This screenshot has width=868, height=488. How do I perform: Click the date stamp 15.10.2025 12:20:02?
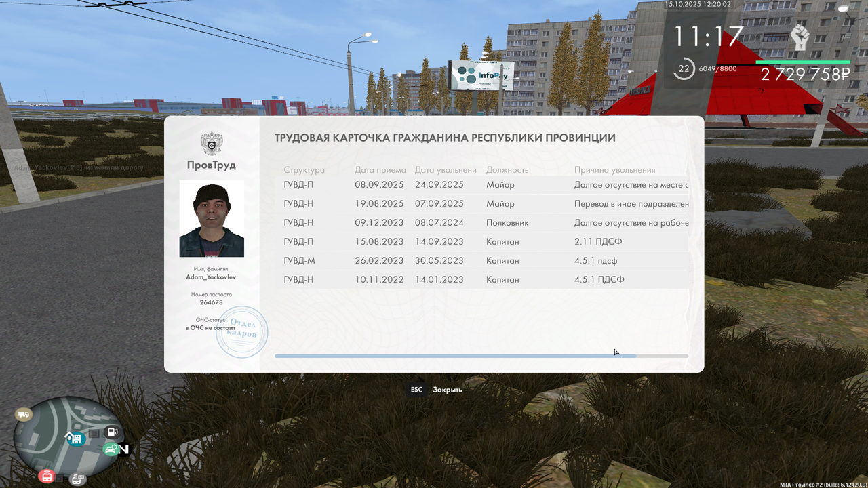tap(698, 4)
